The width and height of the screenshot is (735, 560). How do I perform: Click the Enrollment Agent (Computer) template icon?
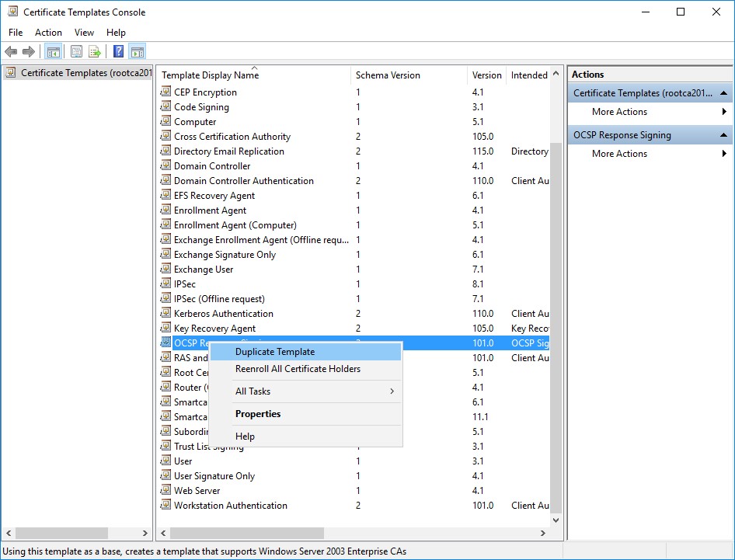(x=165, y=224)
